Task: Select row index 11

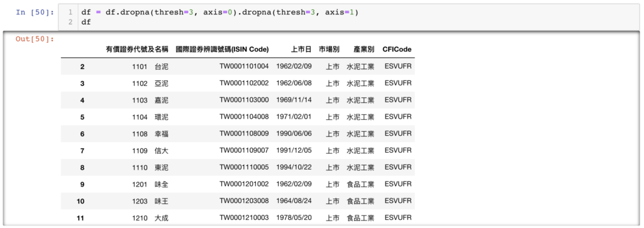Action: (80, 218)
